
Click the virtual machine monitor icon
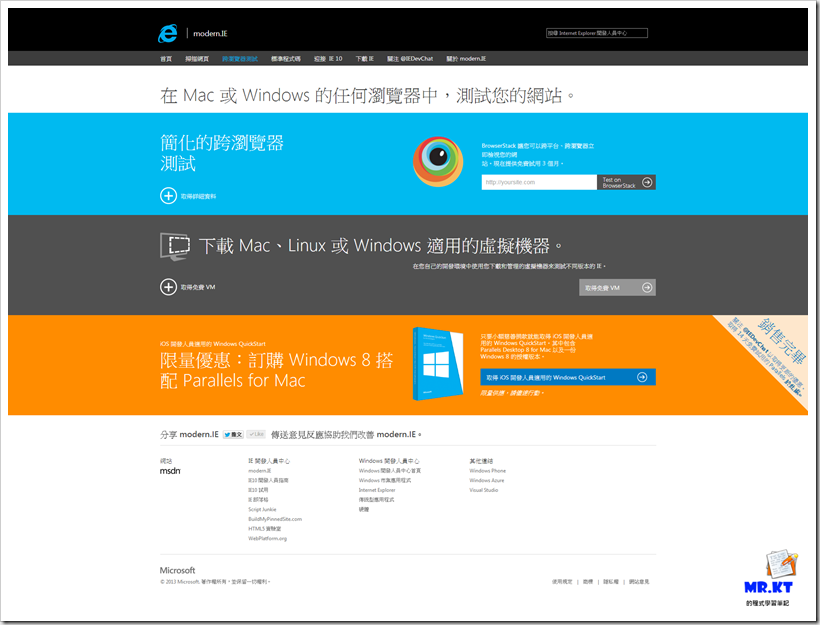click(175, 246)
